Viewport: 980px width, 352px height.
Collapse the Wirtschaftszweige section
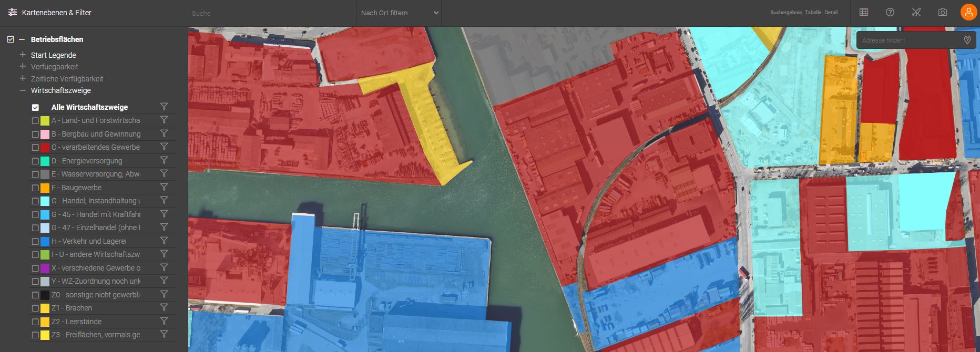point(23,90)
